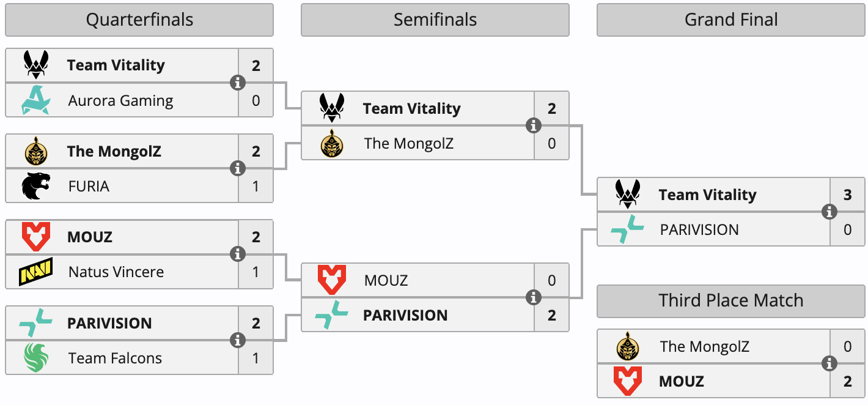Open Third Place Match info icon
The image size is (868, 405).
[x=829, y=364]
